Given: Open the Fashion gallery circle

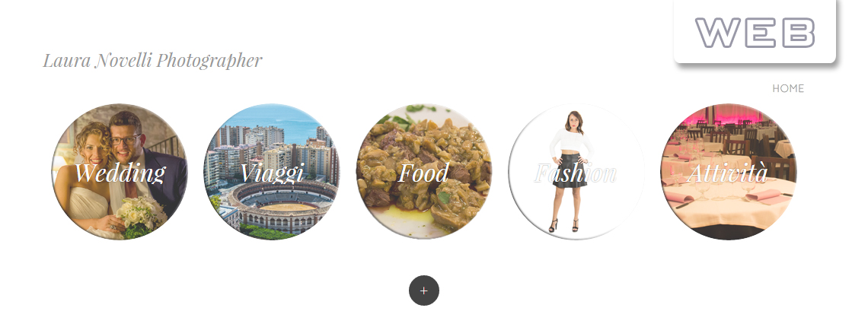Looking at the screenshot, I should tap(576, 172).
